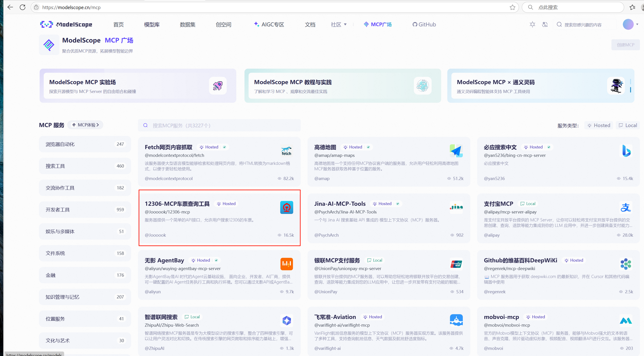Open 模型库 navigation item
The image size is (644, 356).
click(152, 25)
